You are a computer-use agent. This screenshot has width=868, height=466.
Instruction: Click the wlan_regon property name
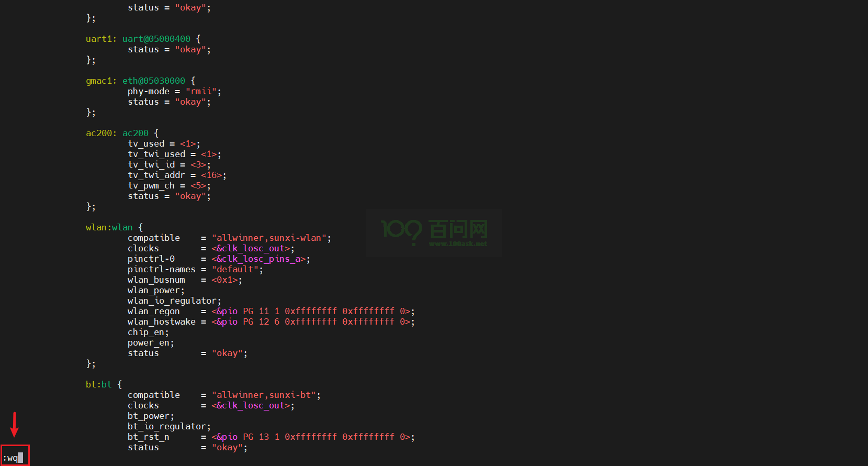point(154,311)
